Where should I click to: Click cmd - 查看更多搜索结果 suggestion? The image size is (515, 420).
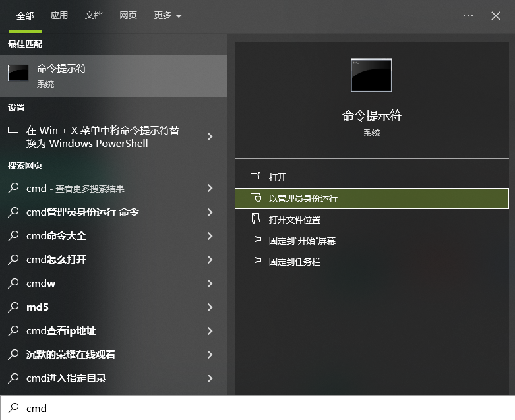click(x=113, y=188)
